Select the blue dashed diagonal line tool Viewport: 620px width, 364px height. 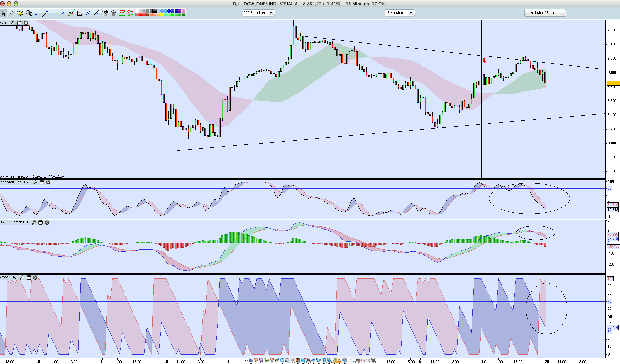click(x=88, y=13)
